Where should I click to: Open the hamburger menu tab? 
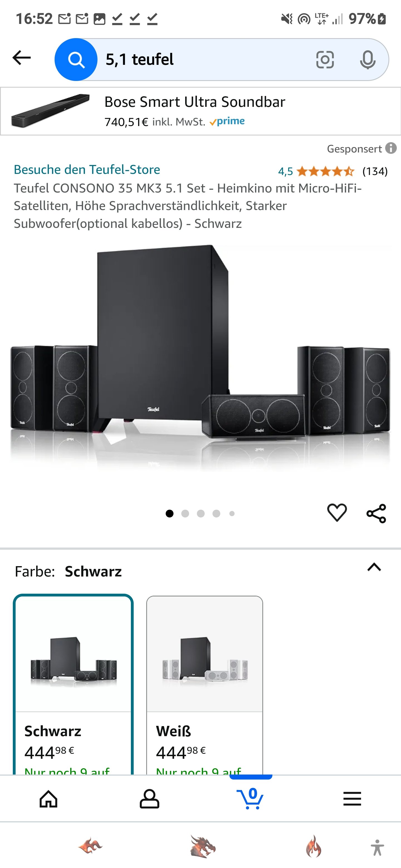point(352,798)
